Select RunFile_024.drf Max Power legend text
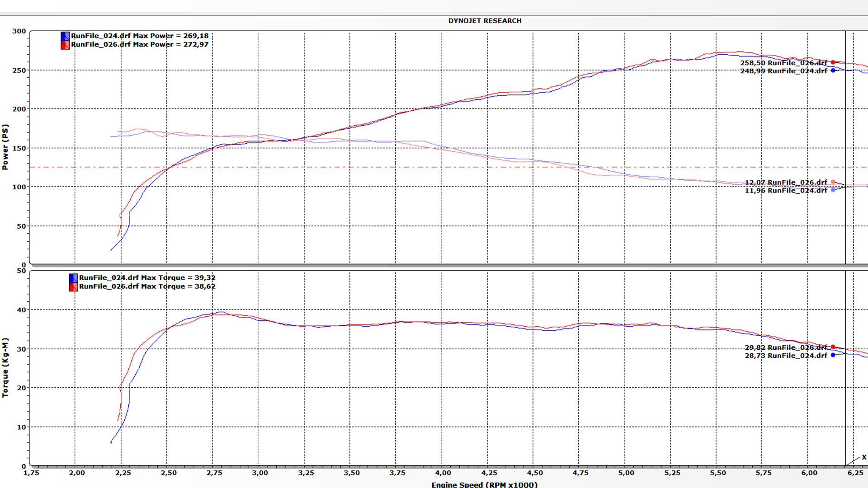The width and height of the screenshot is (868, 488). tap(140, 36)
